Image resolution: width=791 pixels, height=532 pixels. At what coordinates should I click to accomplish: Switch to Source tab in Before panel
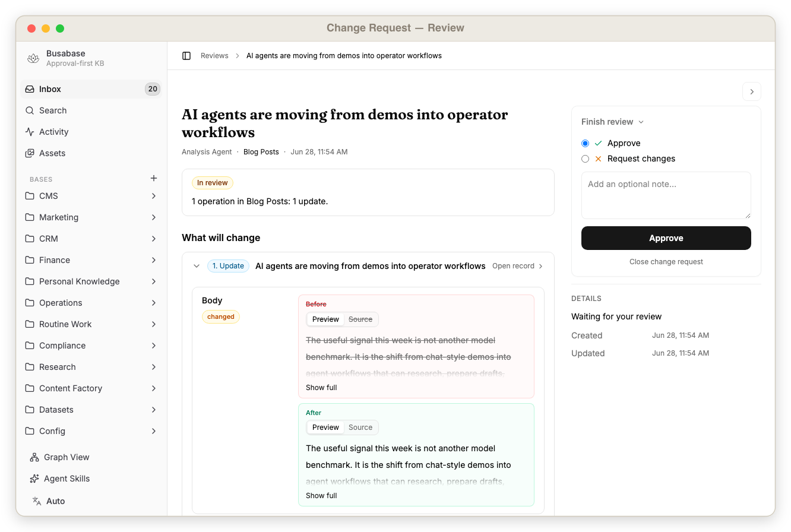pyautogui.click(x=360, y=319)
